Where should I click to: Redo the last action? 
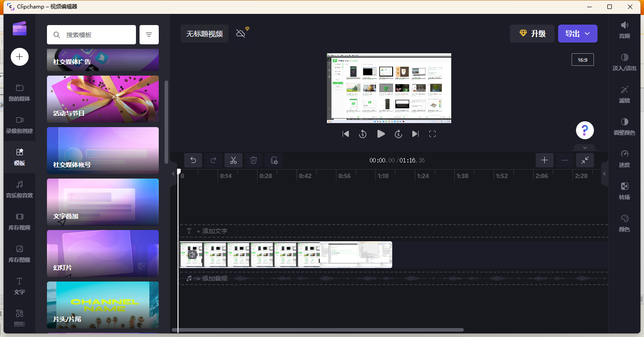213,160
